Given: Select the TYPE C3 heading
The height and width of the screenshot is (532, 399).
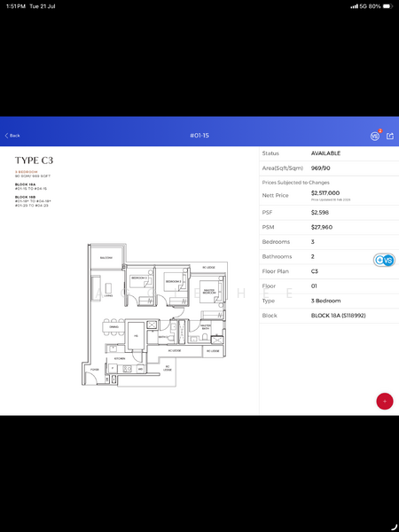Looking at the screenshot, I should (x=34, y=160).
